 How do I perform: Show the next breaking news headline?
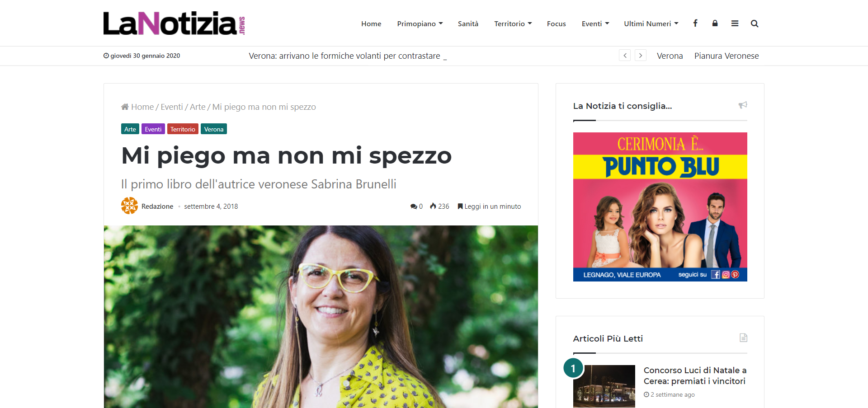pos(641,56)
